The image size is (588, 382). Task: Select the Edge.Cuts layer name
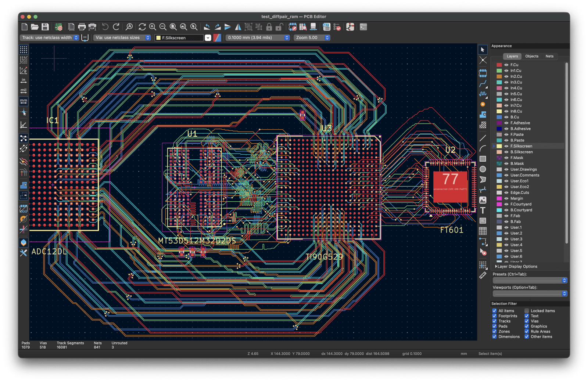coord(519,192)
